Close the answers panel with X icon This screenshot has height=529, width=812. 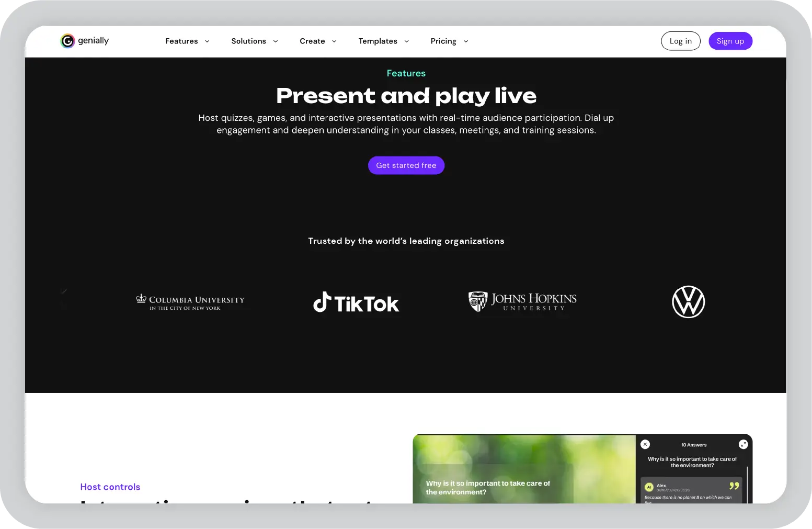(645, 444)
